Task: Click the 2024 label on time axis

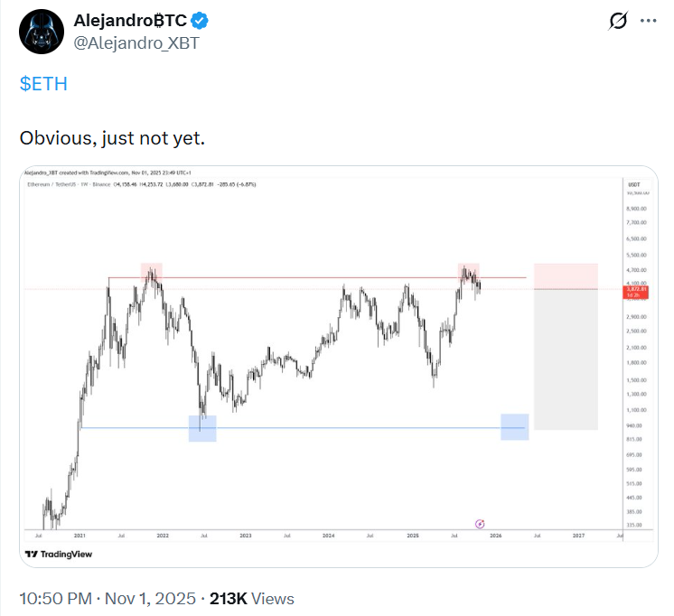Action: [328, 536]
